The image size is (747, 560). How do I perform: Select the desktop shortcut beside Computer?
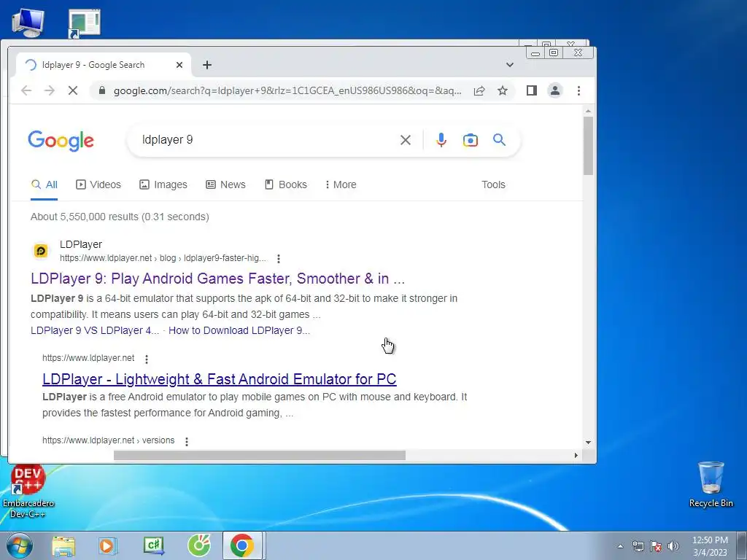(x=85, y=23)
